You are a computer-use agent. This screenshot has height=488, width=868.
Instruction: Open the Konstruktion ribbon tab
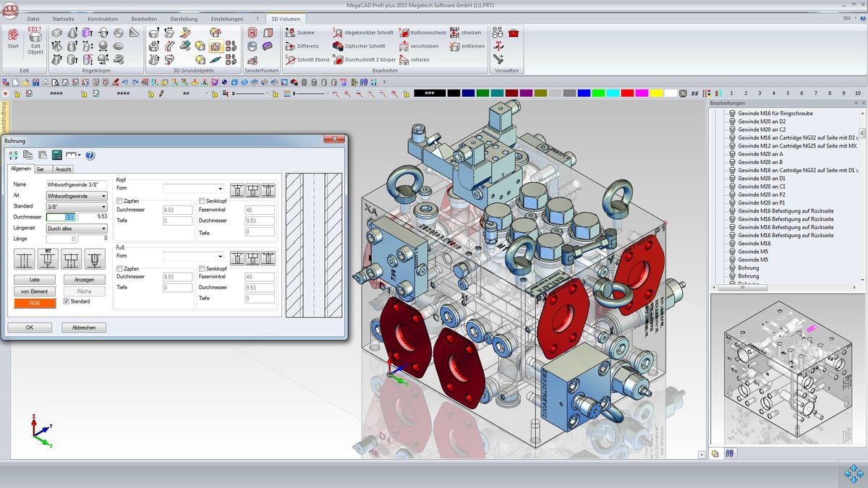click(102, 19)
